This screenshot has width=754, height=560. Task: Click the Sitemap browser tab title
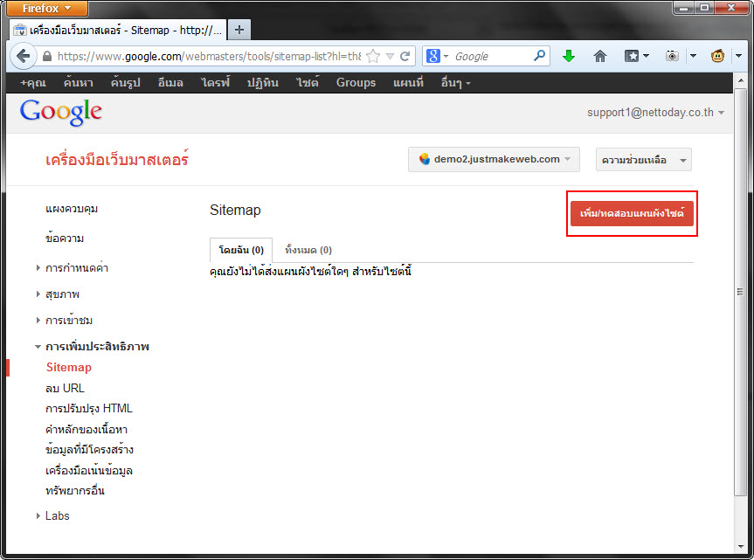pyautogui.click(x=126, y=31)
